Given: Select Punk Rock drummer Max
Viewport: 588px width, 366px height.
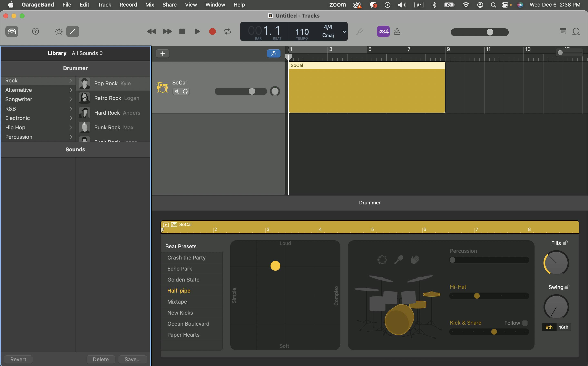Looking at the screenshot, I should [113, 127].
